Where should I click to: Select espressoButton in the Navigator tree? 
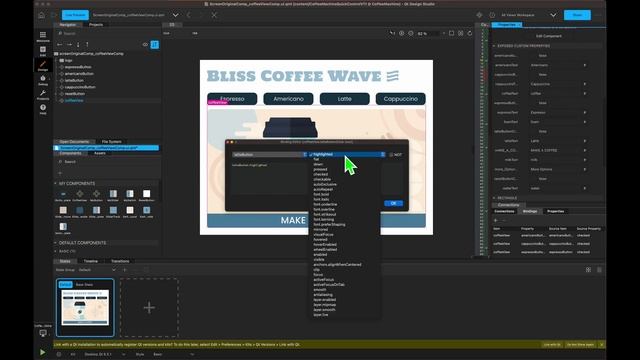tap(78, 67)
